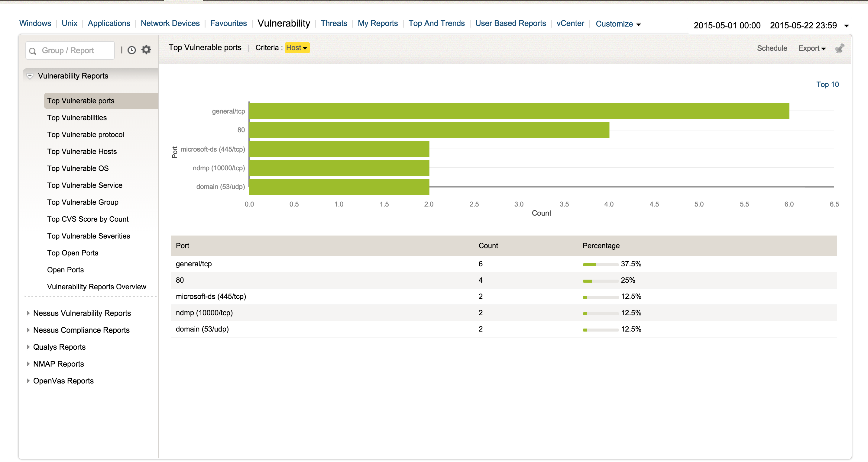Switch to the Threats tab
Viewport: 868px width, 462px height.
(334, 23)
